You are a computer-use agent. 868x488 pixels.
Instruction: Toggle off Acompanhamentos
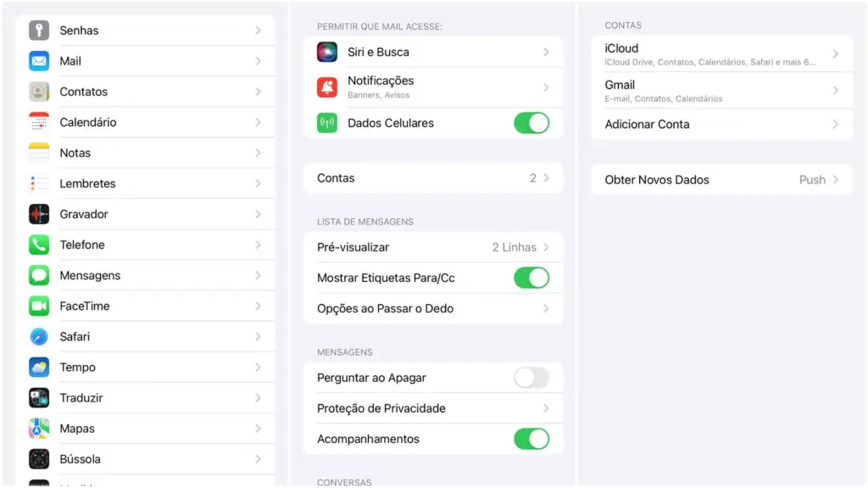coord(531,439)
